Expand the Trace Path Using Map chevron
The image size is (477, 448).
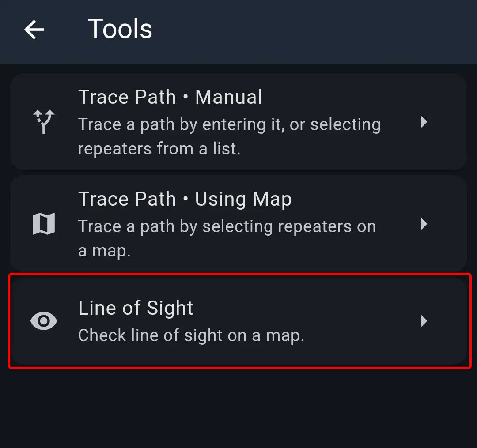point(424,224)
